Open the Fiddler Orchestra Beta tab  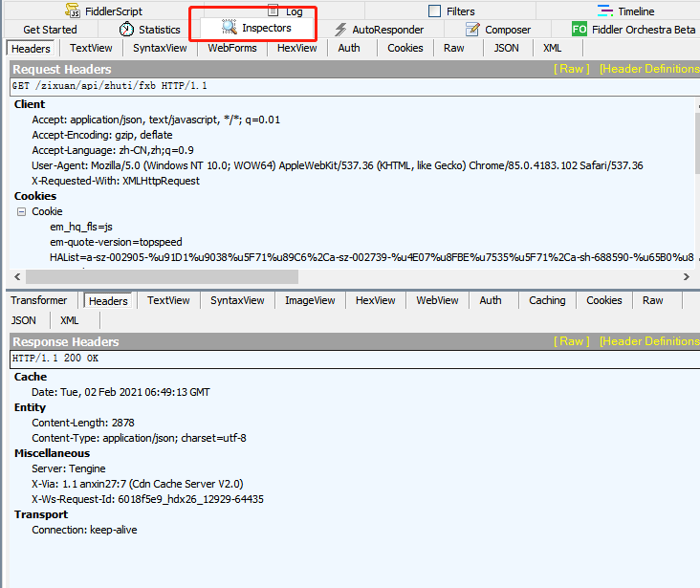click(634, 30)
